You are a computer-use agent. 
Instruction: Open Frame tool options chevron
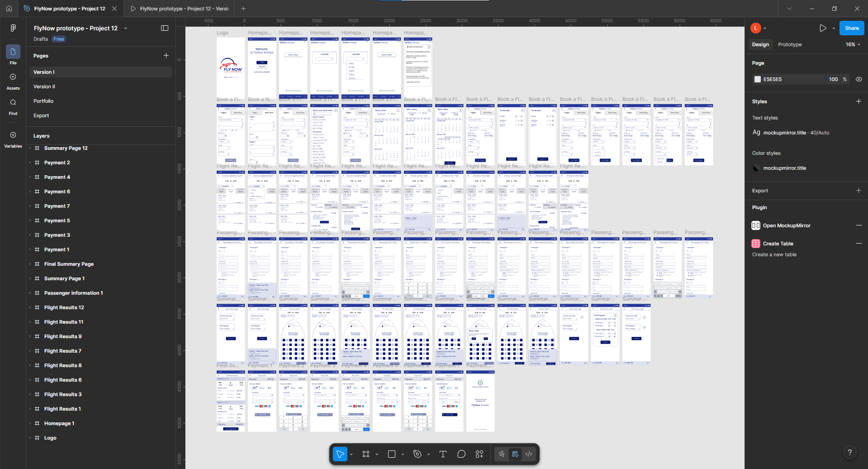(x=377, y=454)
